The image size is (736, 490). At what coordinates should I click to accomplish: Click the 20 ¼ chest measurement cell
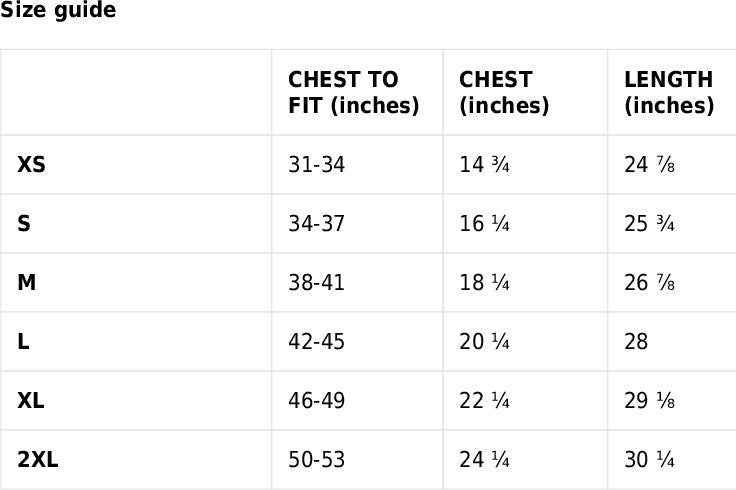pyautogui.click(x=485, y=342)
